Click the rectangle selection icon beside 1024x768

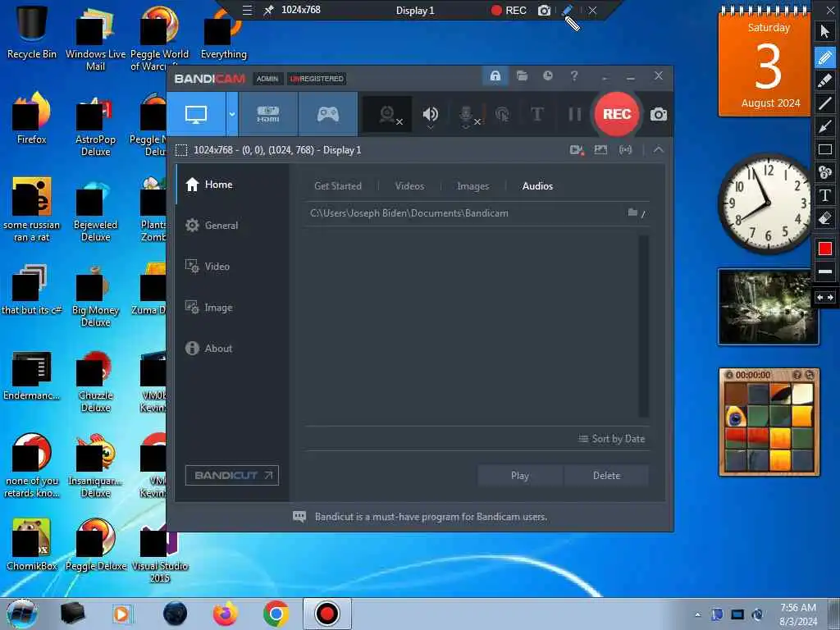pyautogui.click(x=181, y=150)
